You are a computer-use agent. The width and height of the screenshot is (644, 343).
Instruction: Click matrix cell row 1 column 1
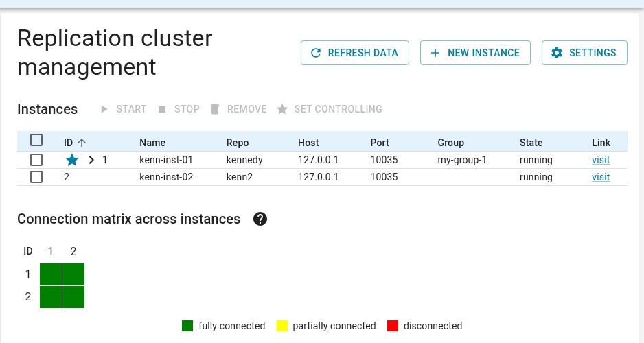click(51, 274)
